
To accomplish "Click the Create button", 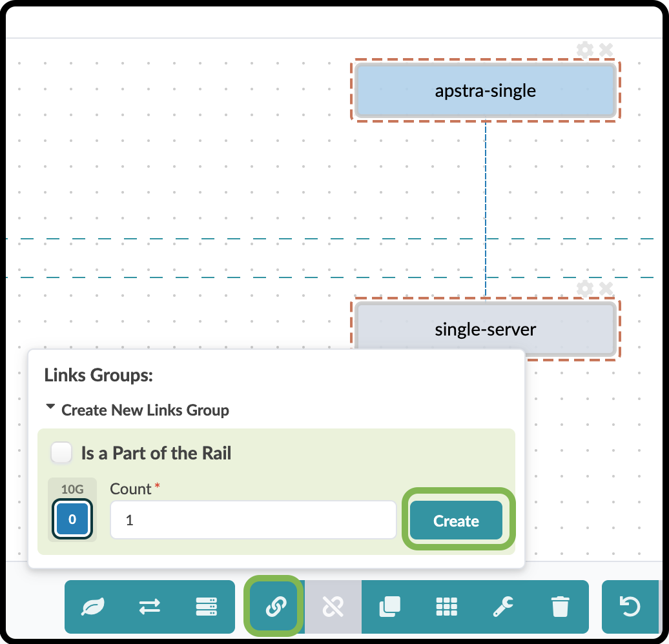I will 456,520.
